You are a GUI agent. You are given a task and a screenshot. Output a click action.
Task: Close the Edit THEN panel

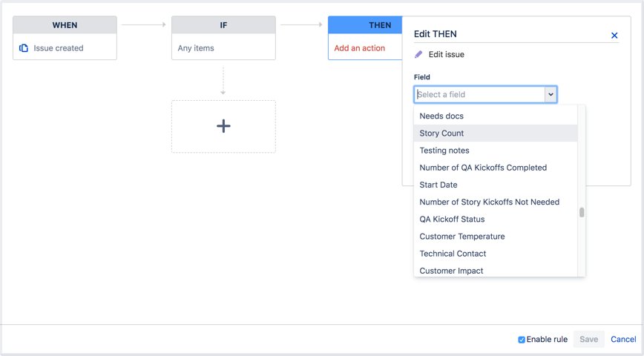pyautogui.click(x=614, y=36)
